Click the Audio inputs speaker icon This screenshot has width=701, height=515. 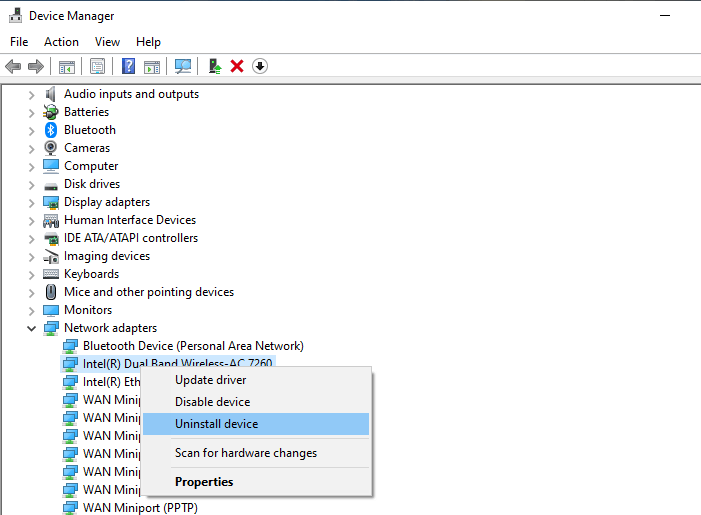pos(51,94)
